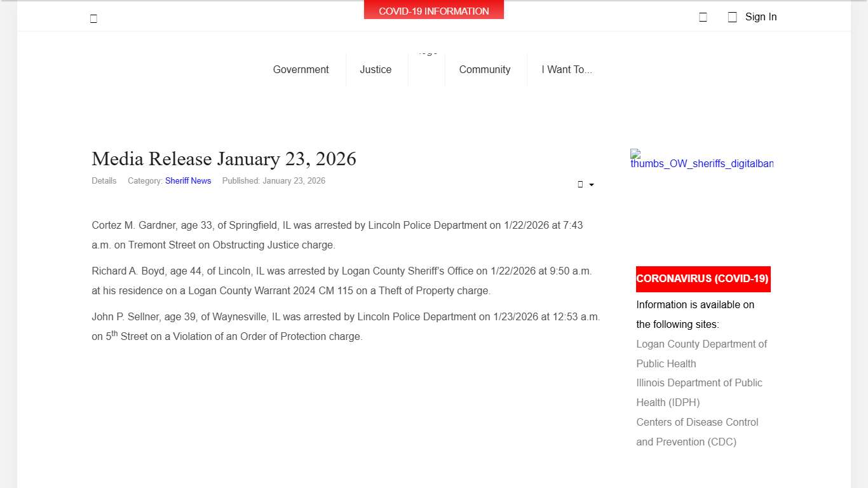Screen dimensions: 868x488
Task: Click the Media Release January 23, 2026 heading
Action: pyautogui.click(x=224, y=159)
